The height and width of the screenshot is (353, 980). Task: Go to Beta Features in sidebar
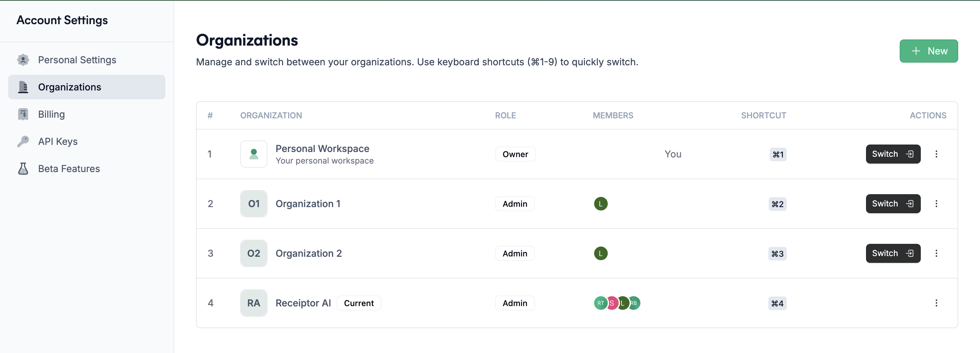(69, 169)
